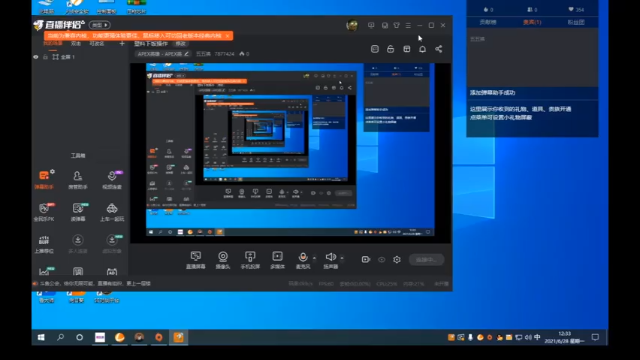Viewport: 640px width, 360px height.
Task: Mute the 扬声器 speaker
Action: pos(330,260)
